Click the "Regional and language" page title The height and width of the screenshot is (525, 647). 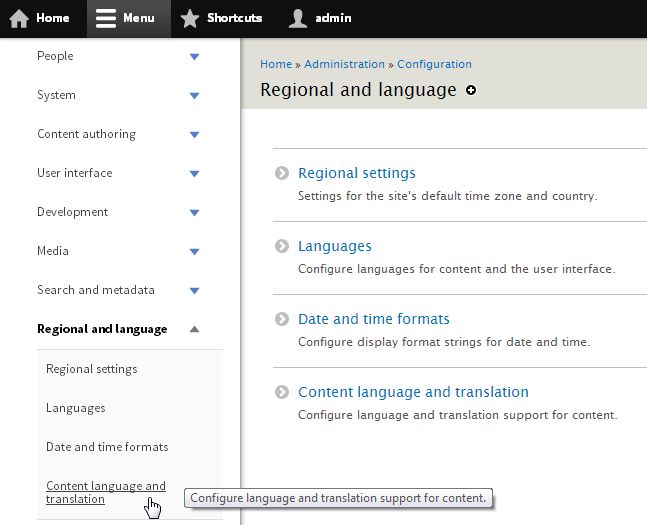coord(359,90)
